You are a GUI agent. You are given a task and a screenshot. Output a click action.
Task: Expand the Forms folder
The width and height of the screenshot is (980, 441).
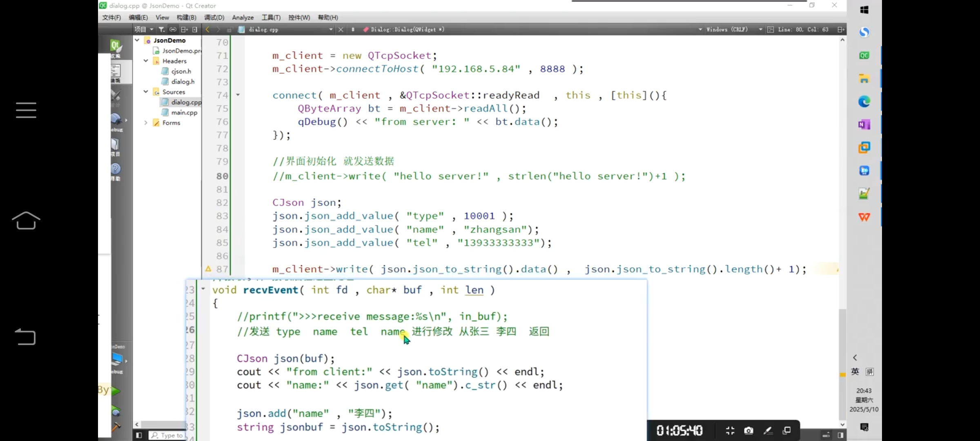click(x=146, y=122)
